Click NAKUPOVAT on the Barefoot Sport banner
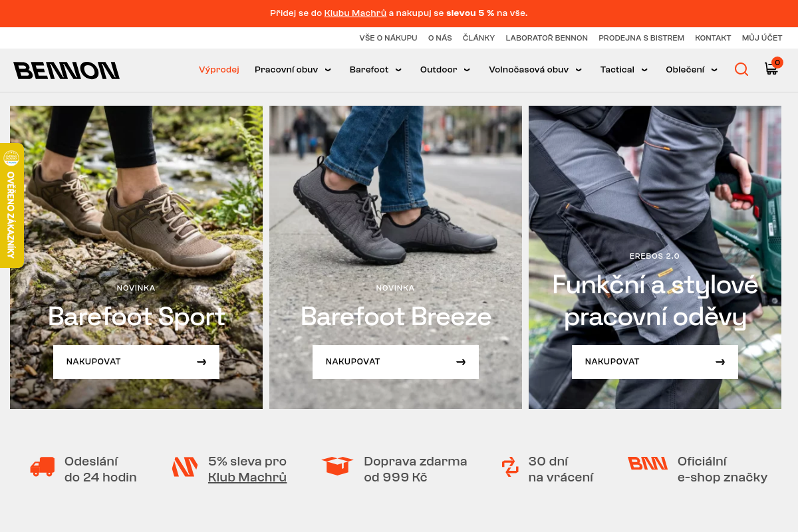 (x=136, y=362)
